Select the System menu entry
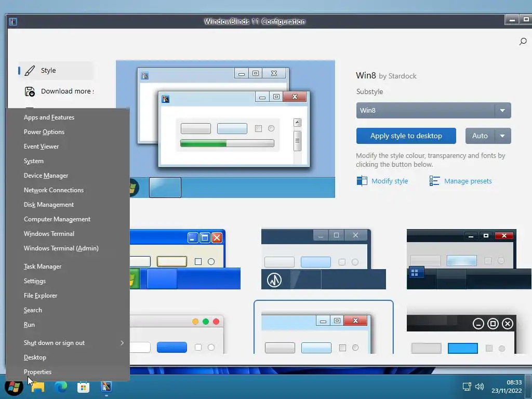 68,161
